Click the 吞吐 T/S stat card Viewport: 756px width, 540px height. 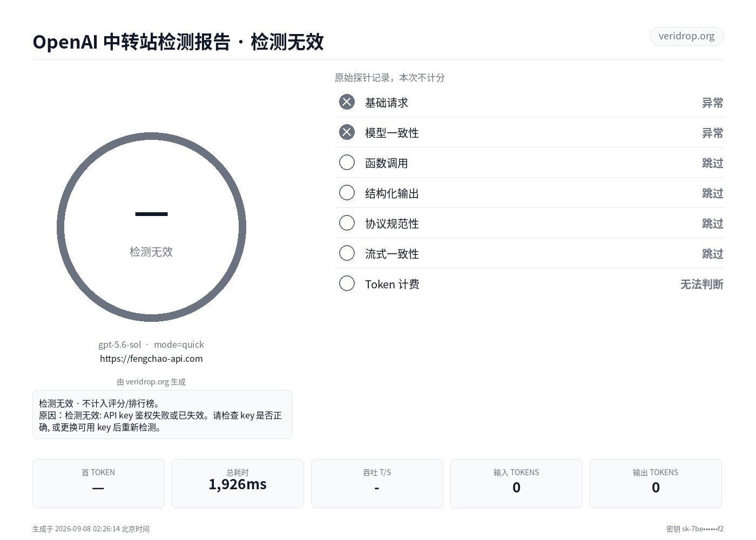click(377, 483)
